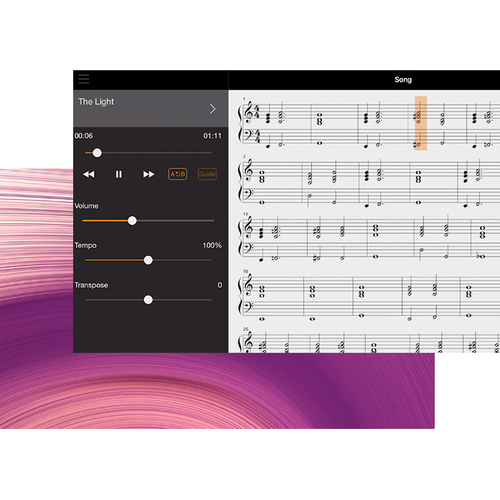This screenshot has width=500, height=500.
Task: Toggle the Guide button
Action: click(x=207, y=174)
